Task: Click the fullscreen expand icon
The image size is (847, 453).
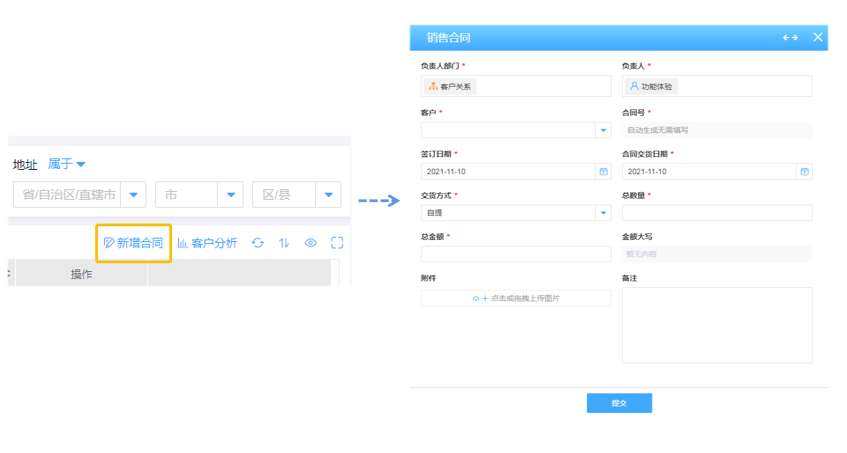Action: [337, 243]
